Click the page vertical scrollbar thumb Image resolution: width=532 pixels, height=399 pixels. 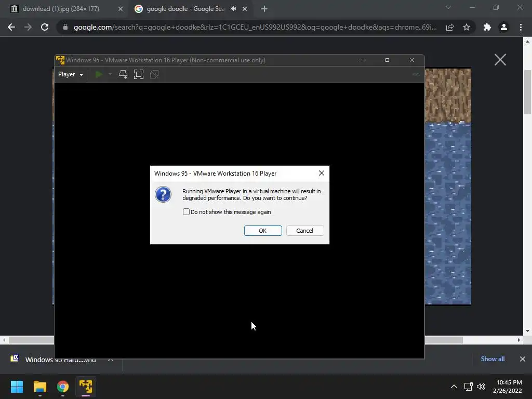point(528,92)
